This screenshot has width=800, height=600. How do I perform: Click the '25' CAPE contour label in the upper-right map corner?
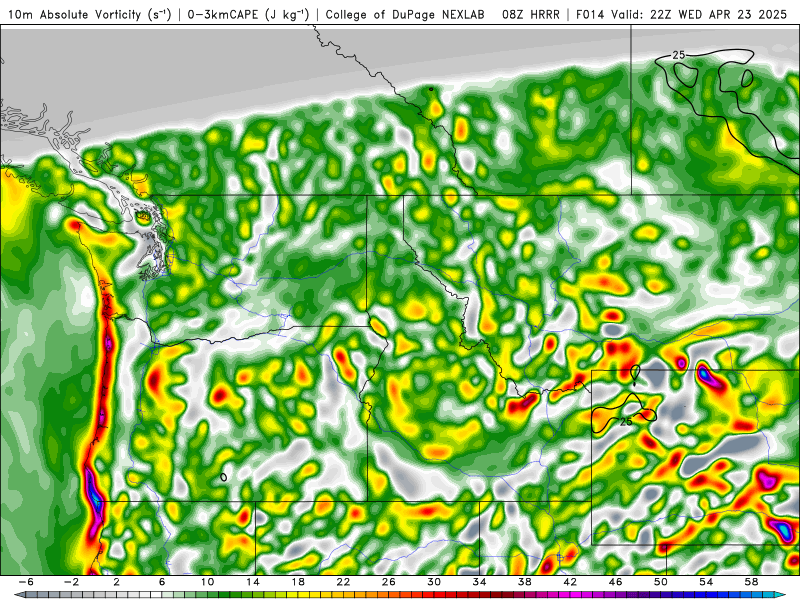click(679, 55)
